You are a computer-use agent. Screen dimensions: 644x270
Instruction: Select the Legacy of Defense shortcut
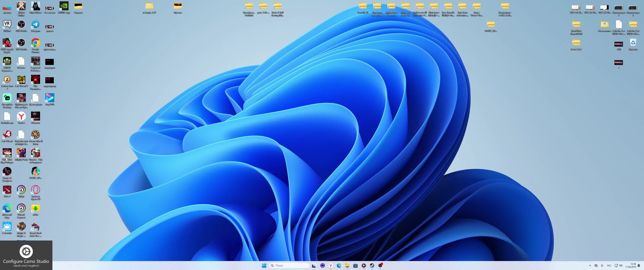pyautogui.click(x=36, y=64)
